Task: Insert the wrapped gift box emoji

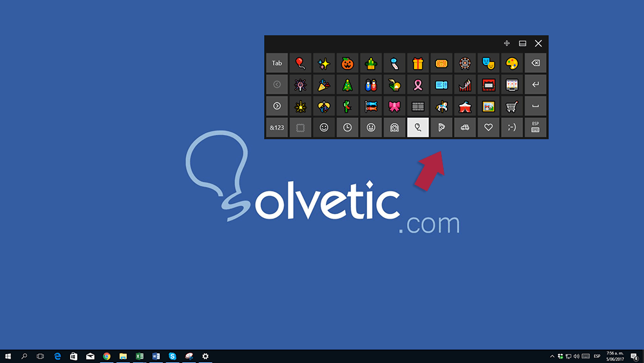Action: (418, 63)
